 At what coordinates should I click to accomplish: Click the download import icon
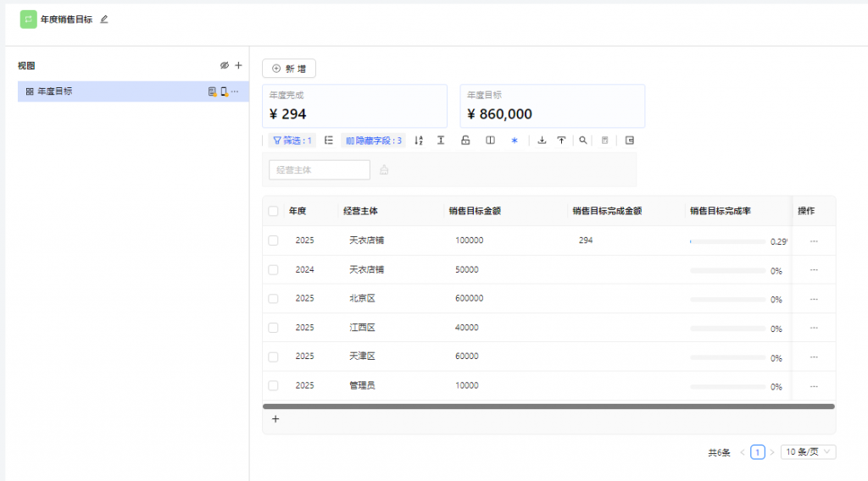coord(542,141)
